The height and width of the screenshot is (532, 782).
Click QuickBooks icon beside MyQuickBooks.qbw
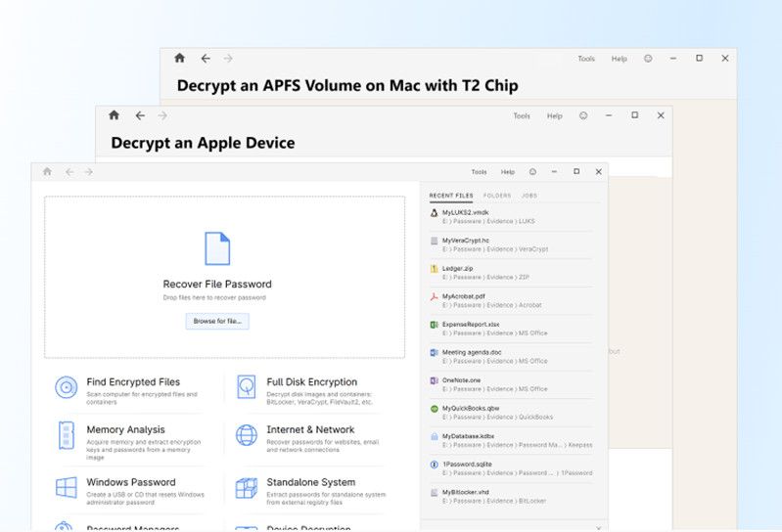(434, 409)
